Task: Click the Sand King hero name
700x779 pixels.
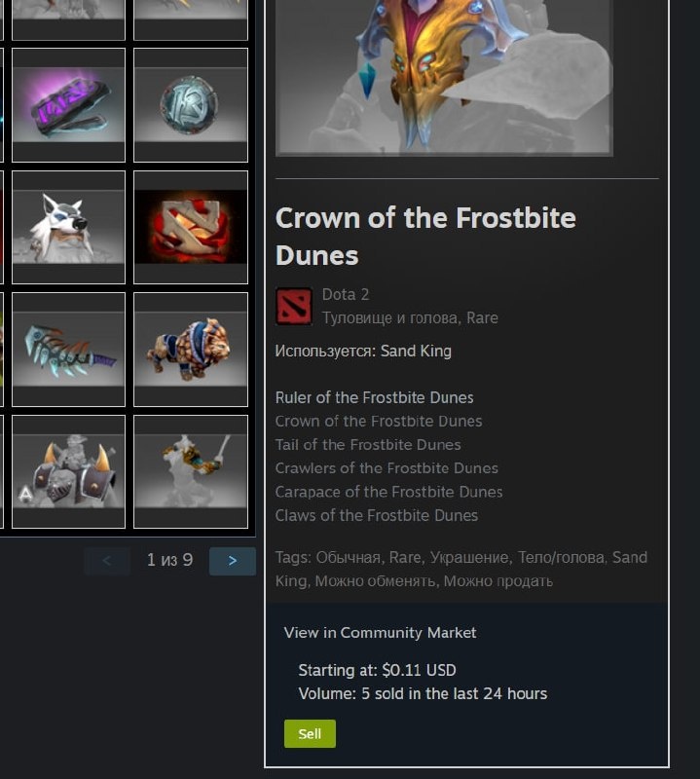Action: coord(416,352)
